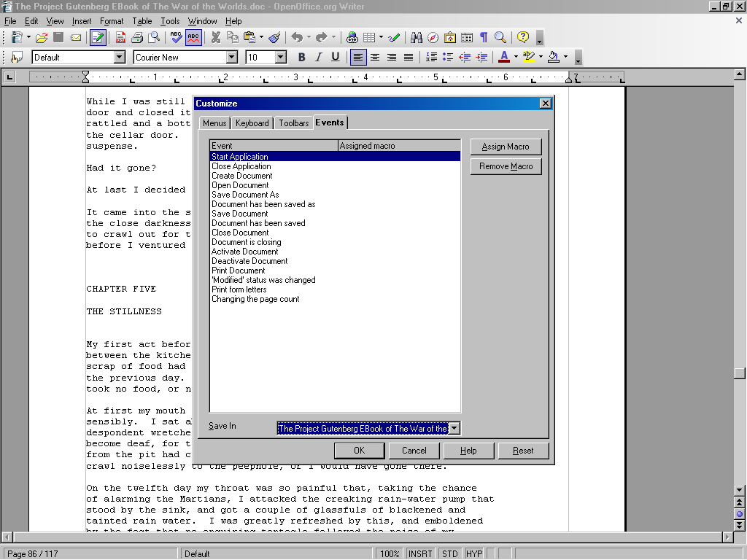Click the Navigator compass icon
The height and width of the screenshot is (560, 747).
pyautogui.click(x=433, y=37)
